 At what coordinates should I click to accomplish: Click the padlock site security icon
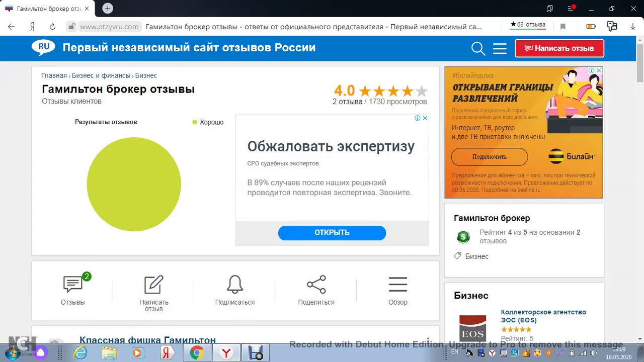point(72,27)
